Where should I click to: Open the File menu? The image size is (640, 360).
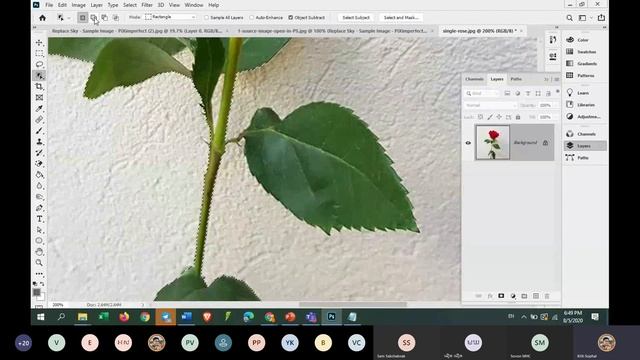tap(49, 5)
